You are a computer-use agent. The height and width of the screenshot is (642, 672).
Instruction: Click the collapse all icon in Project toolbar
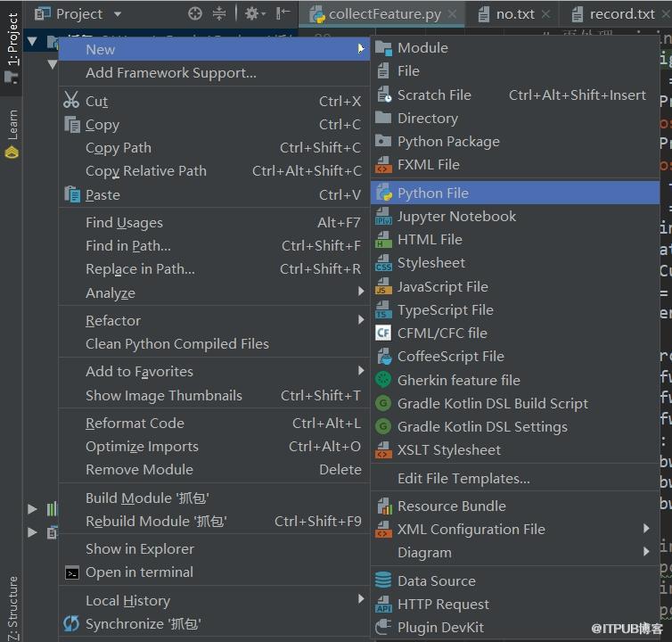point(219,13)
